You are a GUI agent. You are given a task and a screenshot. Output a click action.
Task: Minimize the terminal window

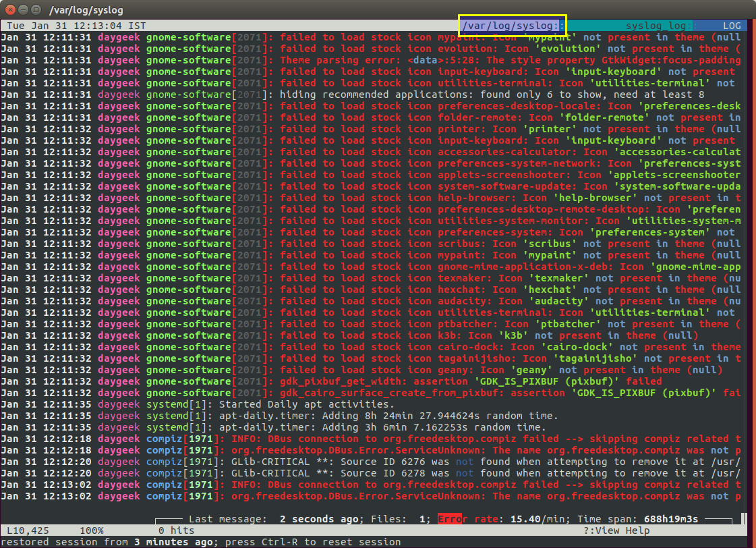(x=22, y=9)
